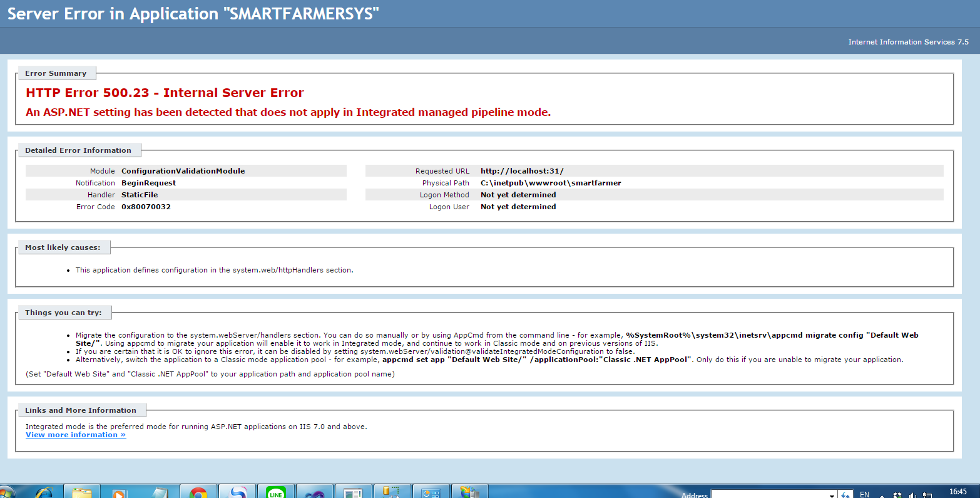This screenshot has height=498, width=980.
Task: Open LINE from the taskbar
Action: point(276,492)
